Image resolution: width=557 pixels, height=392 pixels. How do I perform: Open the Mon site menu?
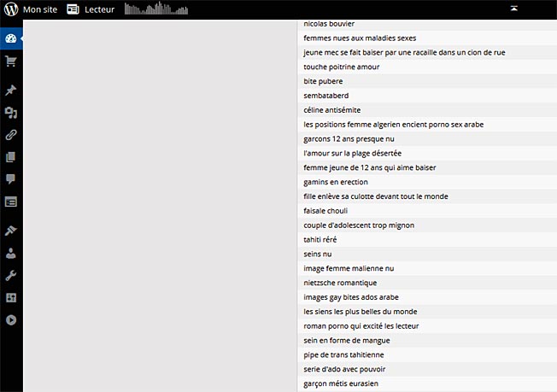(38, 9)
